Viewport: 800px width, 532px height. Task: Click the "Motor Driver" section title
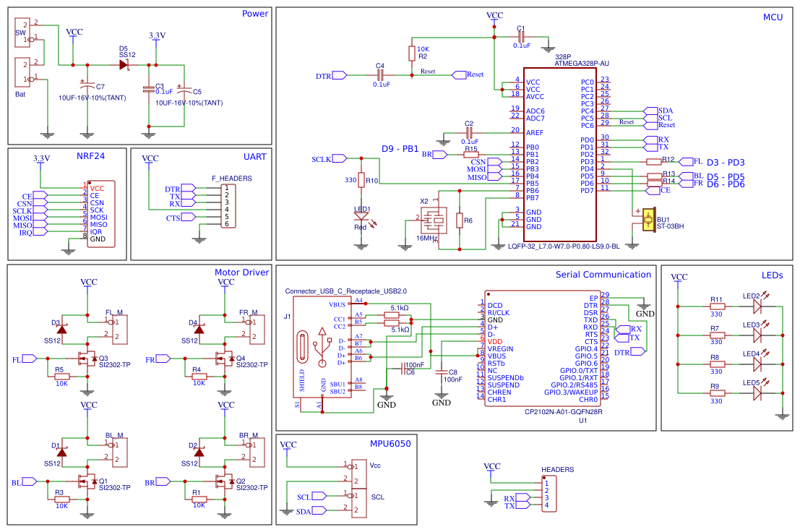(241, 273)
